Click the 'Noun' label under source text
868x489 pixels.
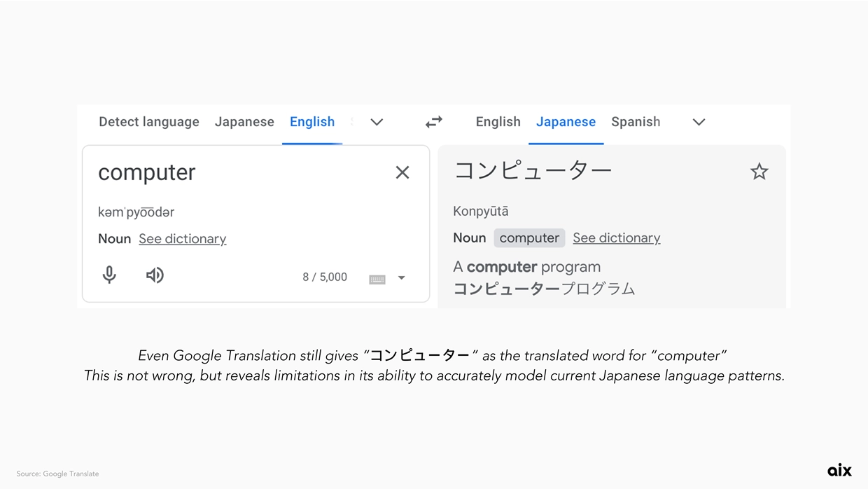pos(115,239)
